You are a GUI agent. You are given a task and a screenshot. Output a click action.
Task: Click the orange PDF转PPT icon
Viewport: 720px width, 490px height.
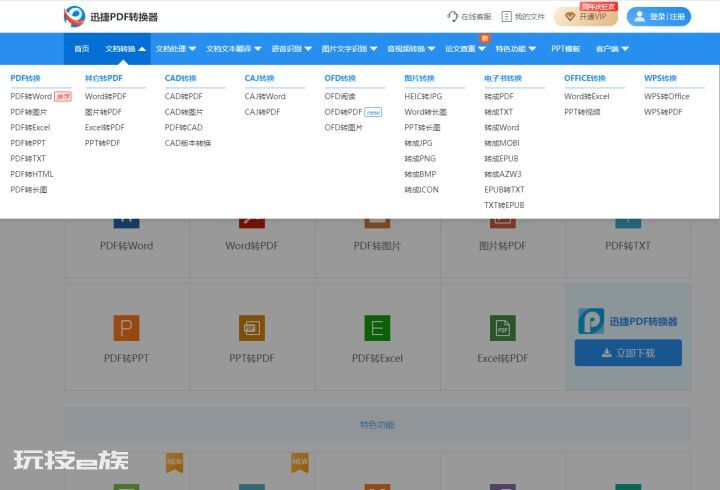pos(126,328)
